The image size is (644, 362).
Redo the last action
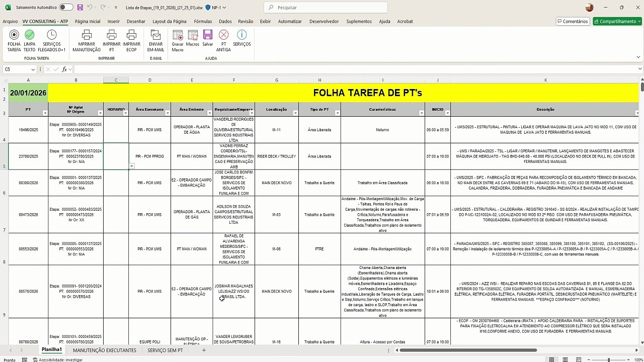coord(103,8)
